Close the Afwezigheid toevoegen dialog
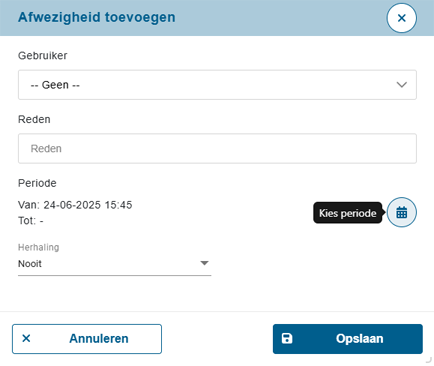 point(401,18)
